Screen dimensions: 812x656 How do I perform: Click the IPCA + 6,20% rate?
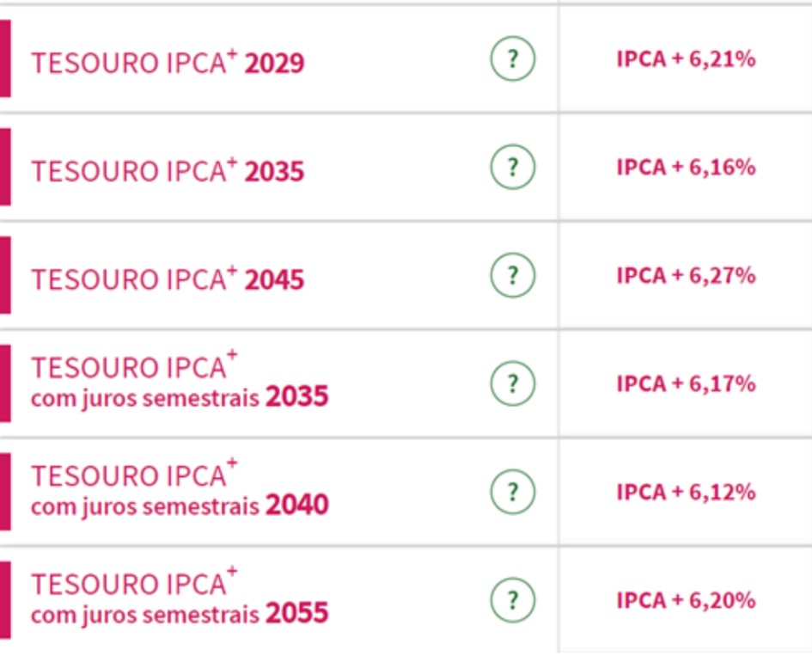[x=687, y=601]
